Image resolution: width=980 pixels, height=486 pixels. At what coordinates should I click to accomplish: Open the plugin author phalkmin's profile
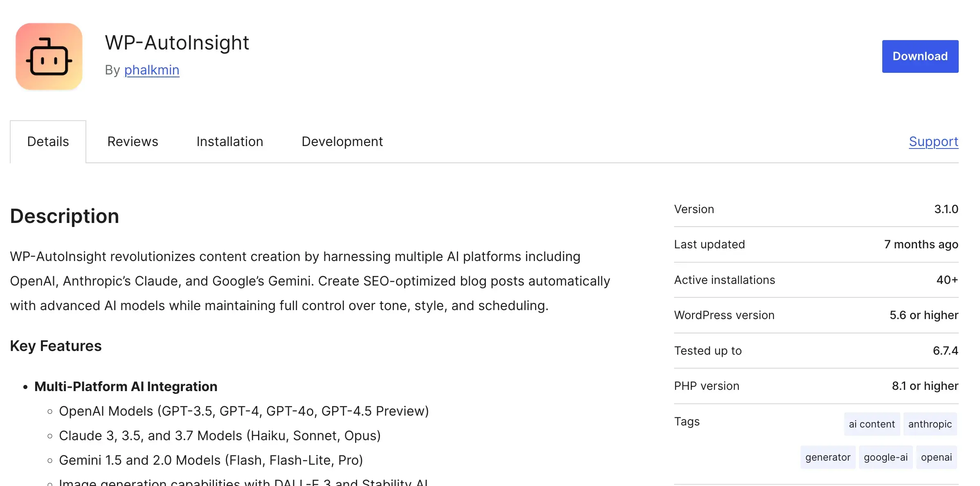coord(152,70)
